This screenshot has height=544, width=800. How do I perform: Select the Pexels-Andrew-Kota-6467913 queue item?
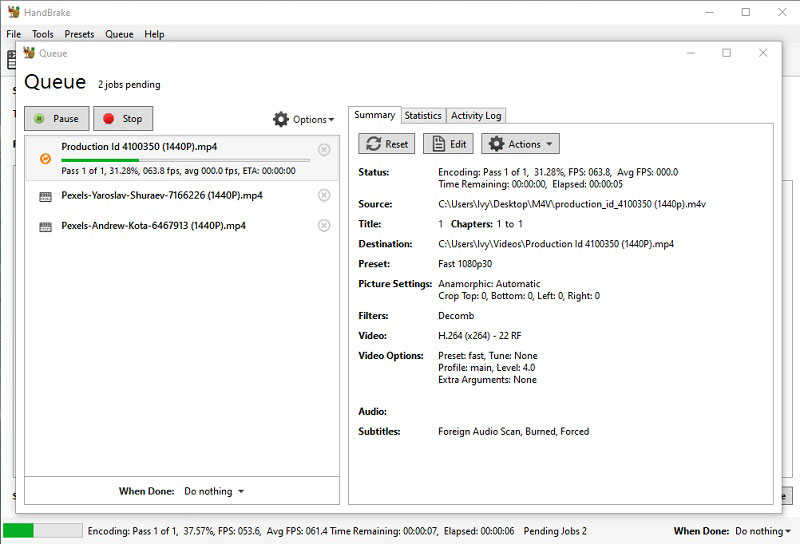[182, 226]
